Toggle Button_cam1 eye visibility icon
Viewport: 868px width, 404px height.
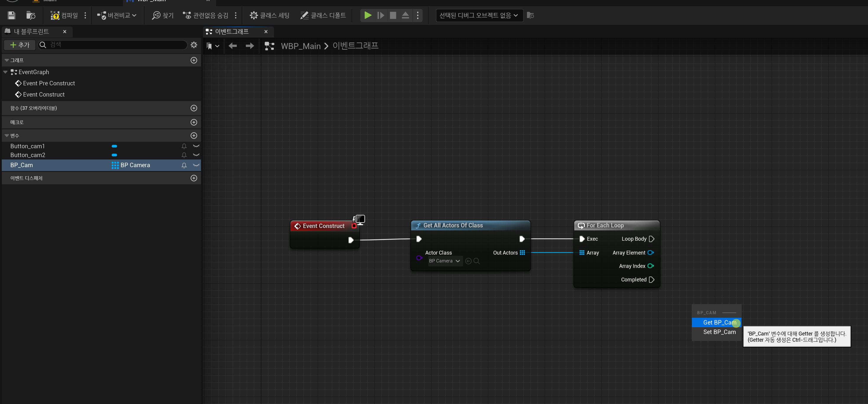point(196,146)
